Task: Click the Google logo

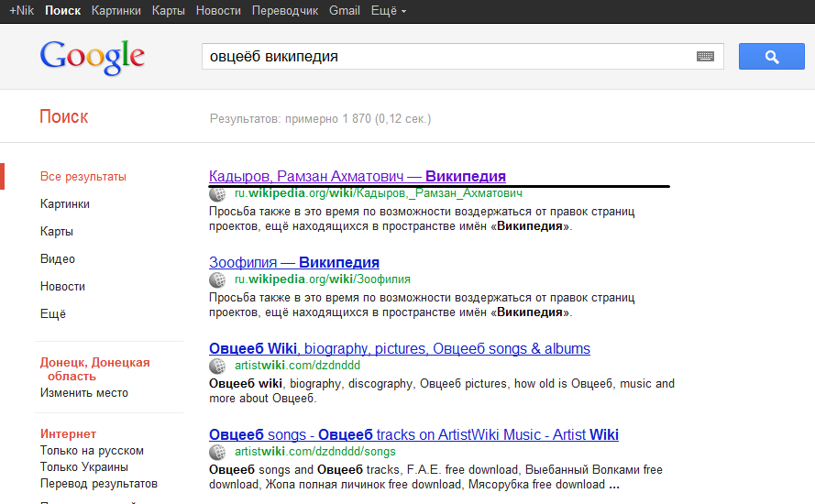Action: click(92, 57)
